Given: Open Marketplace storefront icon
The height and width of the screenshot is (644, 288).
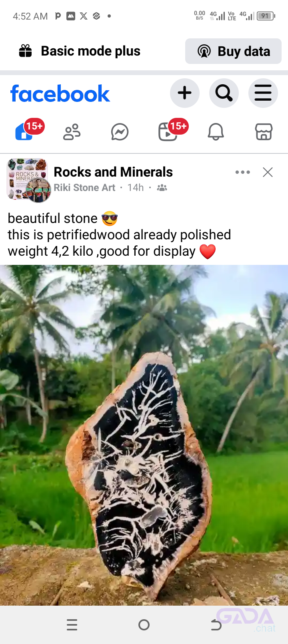Looking at the screenshot, I should pos(264,132).
